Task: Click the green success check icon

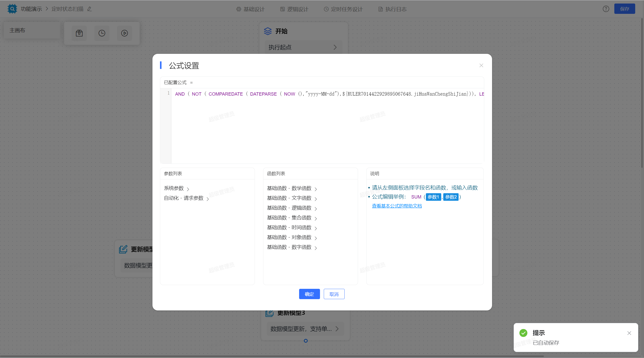Action: (x=524, y=333)
